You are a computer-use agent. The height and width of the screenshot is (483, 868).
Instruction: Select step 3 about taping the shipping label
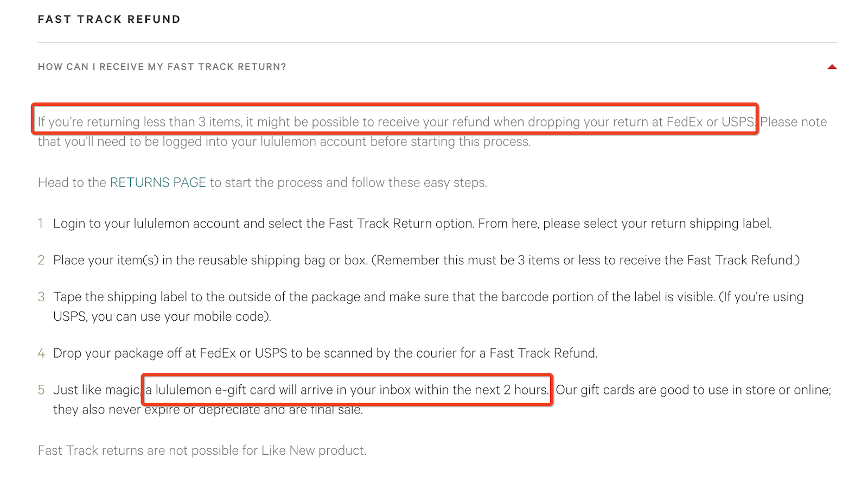tap(428, 297)
